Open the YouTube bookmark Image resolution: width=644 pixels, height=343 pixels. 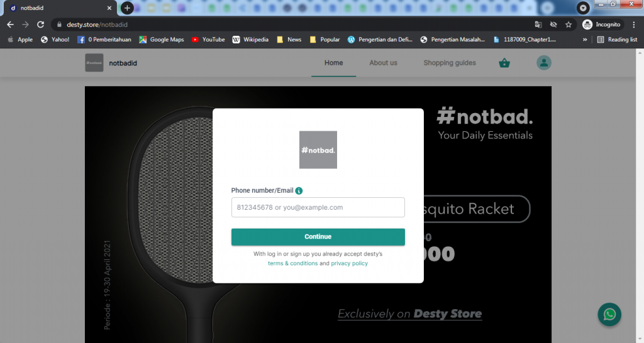point(208,40)
